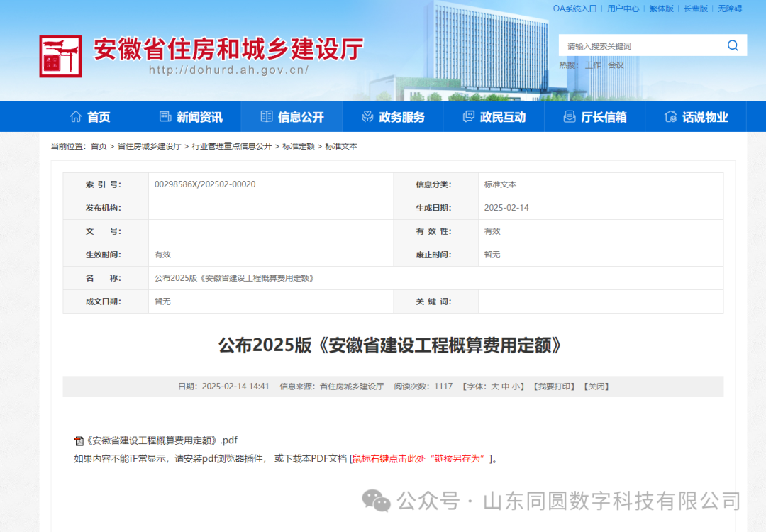
Task: Set font size to 大 (large)
Action: (494, 387)
